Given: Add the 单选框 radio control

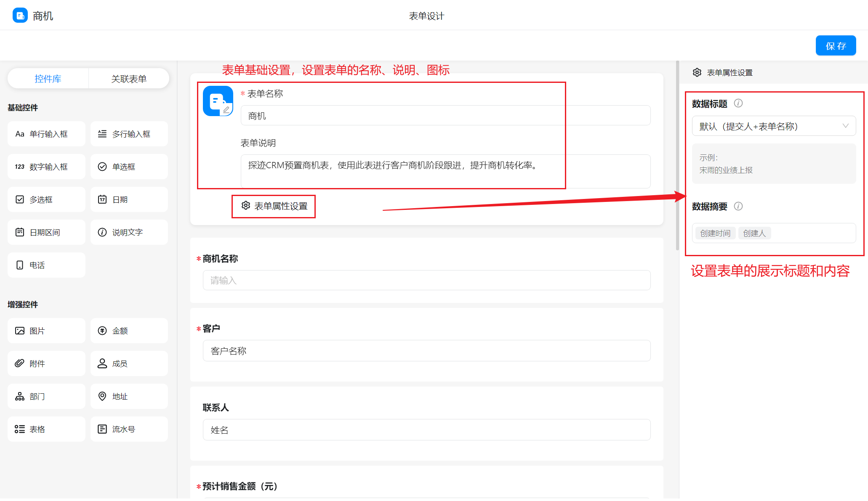Looking at the screenshot, I should coord(129,167).
